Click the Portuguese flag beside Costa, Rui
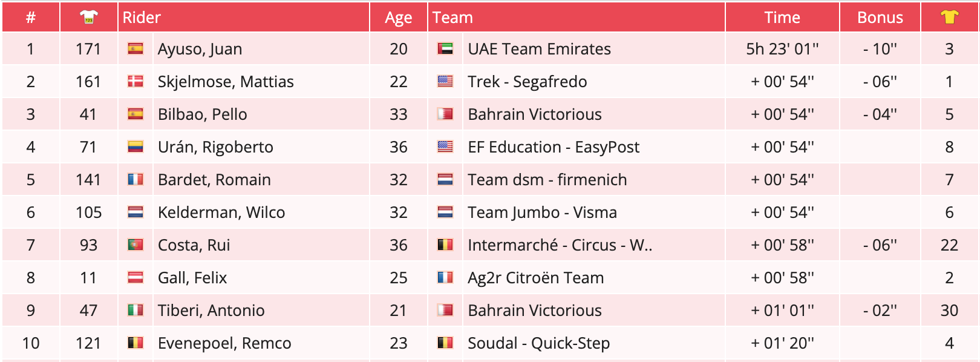The width and height of the screenshot is (980, 362). point(136,245)
